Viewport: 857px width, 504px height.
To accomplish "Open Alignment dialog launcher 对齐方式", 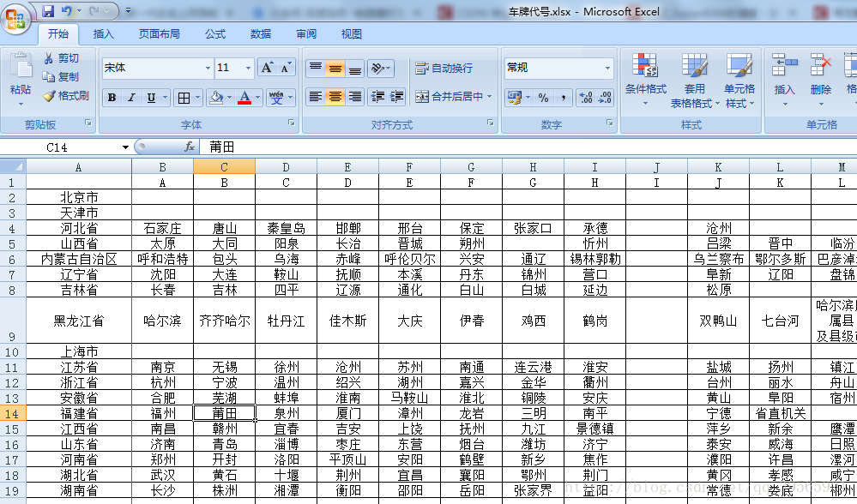I will coord(490,123).
